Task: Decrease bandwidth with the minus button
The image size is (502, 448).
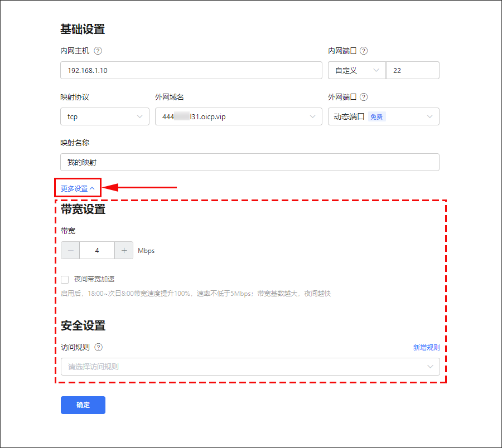Action: 70,251
